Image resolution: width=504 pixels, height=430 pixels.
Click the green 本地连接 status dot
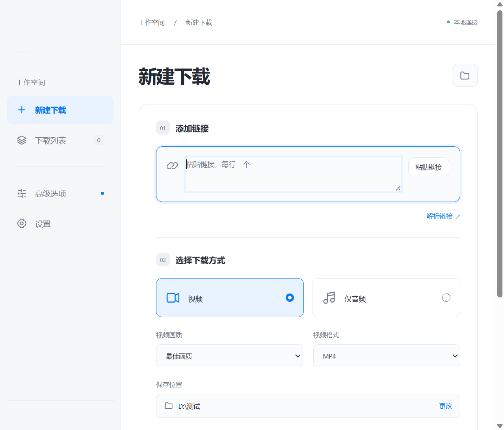point(448,22)
